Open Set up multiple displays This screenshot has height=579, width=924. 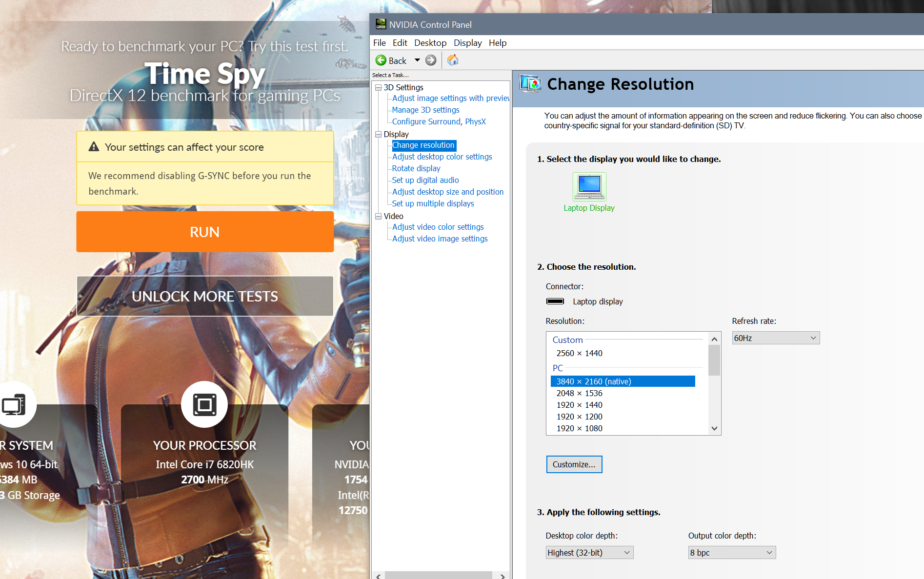[x=433, y=203]
